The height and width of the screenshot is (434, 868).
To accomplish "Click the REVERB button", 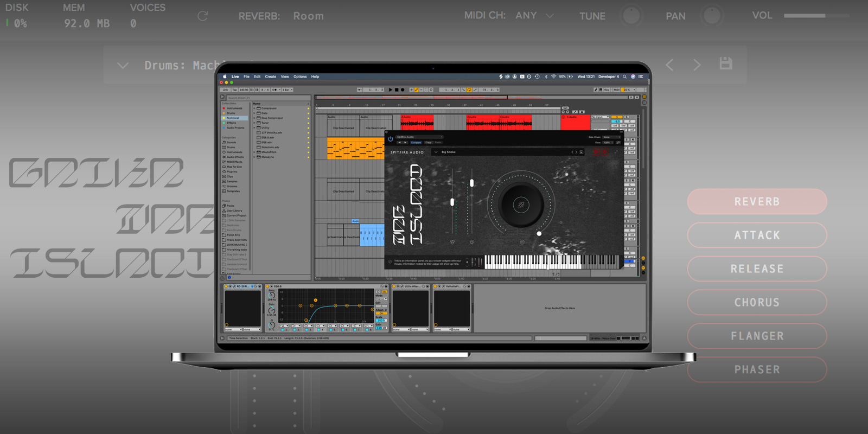I will coord(757,202).
